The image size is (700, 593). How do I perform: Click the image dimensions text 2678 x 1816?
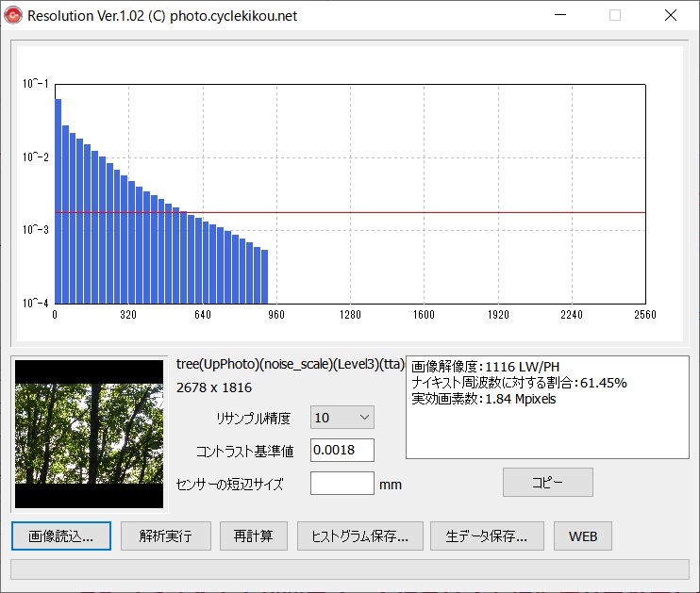[x=214, y=387]
